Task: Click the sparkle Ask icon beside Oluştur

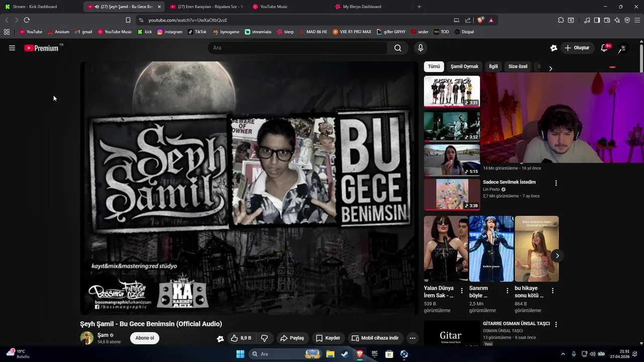Action: tap(553, 48)
